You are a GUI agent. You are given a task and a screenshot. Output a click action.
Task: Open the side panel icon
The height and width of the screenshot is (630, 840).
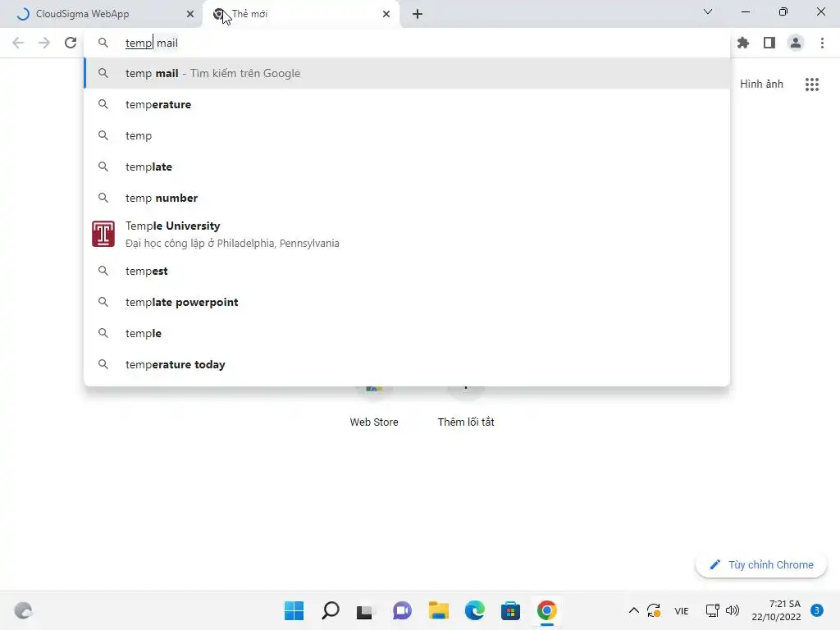[769, 43]
